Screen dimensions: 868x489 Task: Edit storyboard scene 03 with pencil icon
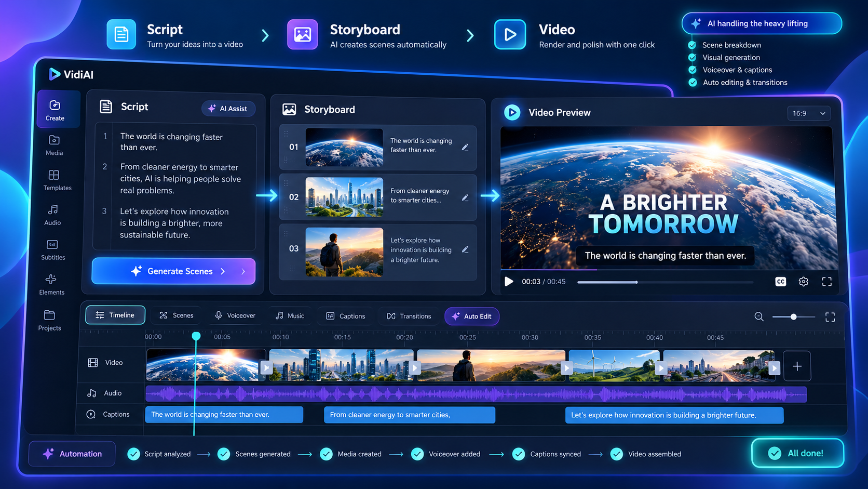(x=465, y=249)
